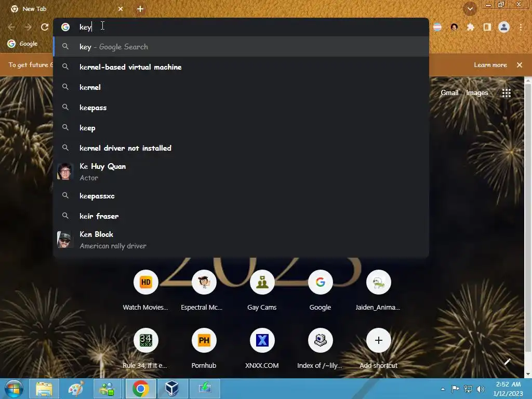
Task: Open the Jaiden_Anima shortcut
Action: click(378, 290)
